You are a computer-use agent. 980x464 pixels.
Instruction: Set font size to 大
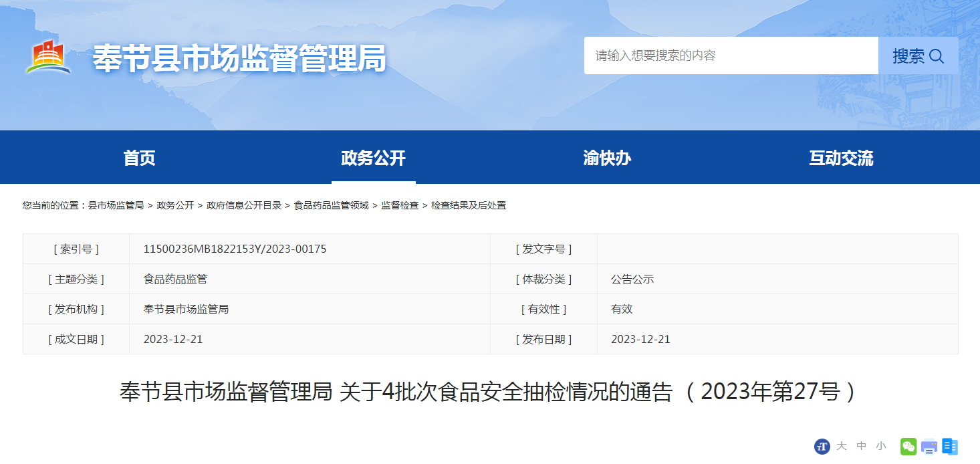(842, 446)
